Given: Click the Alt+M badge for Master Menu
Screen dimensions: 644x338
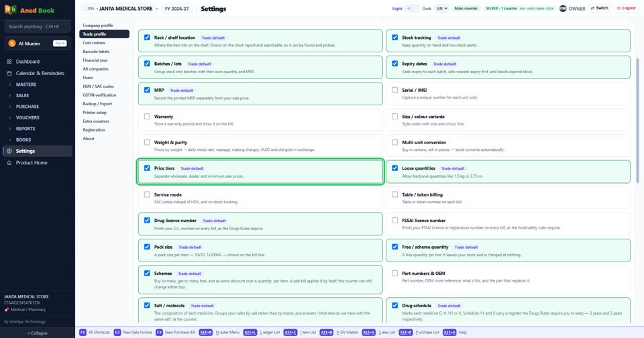Looking at the screenshot, I should (x=206, y=332).
